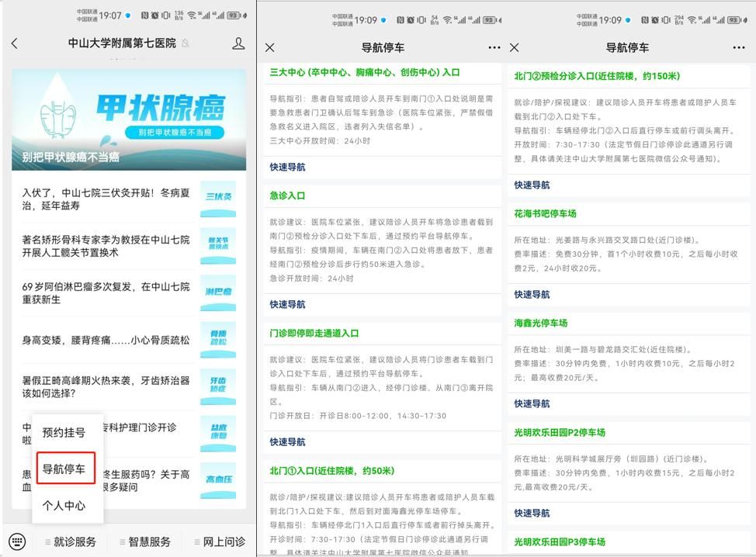Click the 膝关节置换术 thumbnail icon
Image resolution: width=756 pixels, height=557 pixels.
(218, 245)
